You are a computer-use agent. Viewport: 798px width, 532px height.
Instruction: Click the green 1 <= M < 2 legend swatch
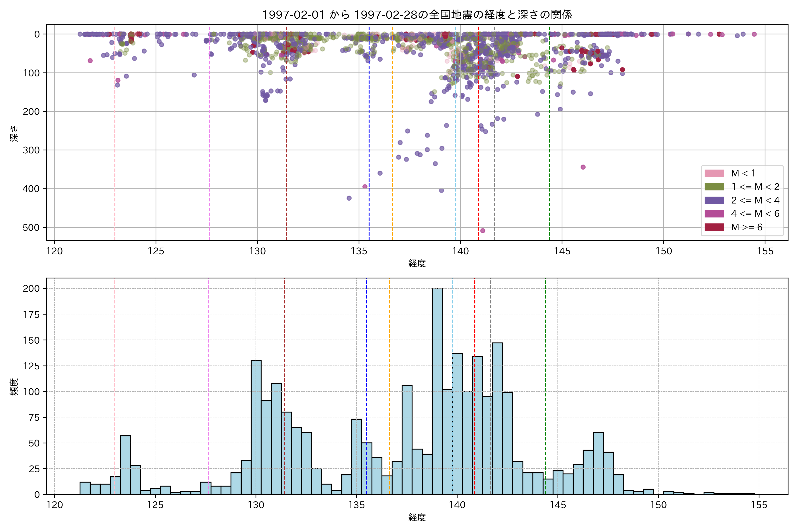714,187
